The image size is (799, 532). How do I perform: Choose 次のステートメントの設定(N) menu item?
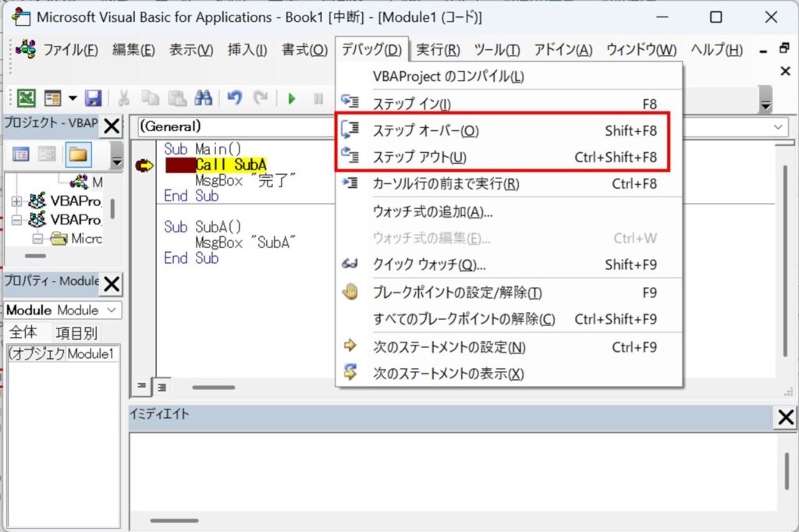pos(509,347)
